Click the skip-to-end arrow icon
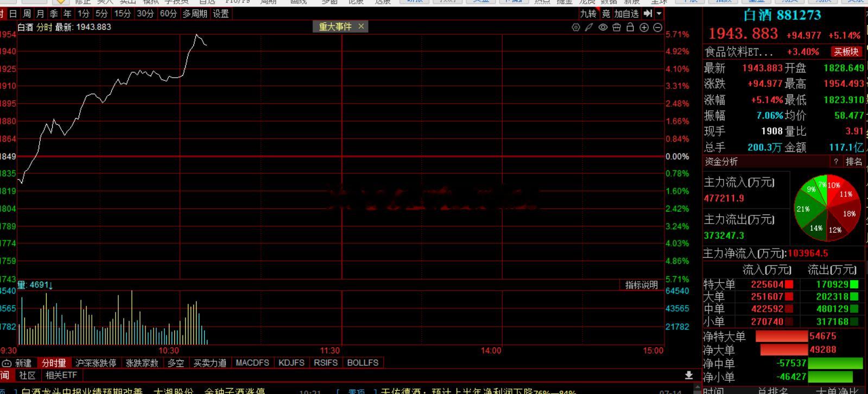This screenshot has width=868, height=394. click(648, 14)
